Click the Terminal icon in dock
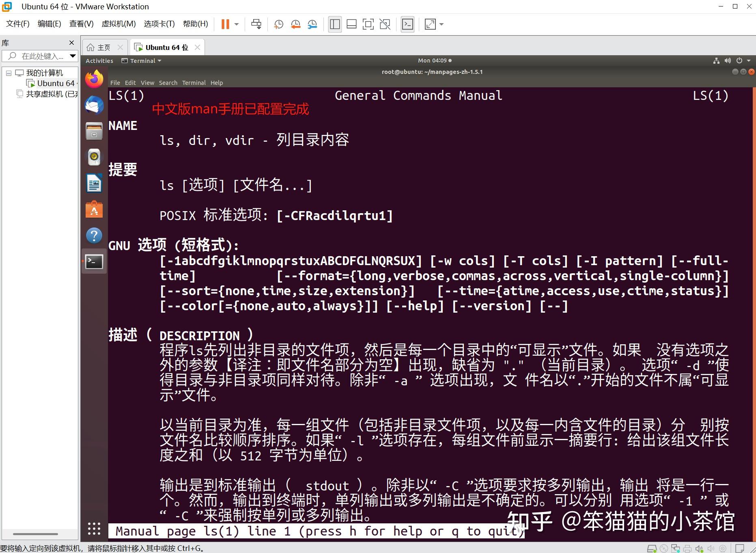The height and width of the screenshot is (553, 756). pyautogui.click(x=94, y=261)
